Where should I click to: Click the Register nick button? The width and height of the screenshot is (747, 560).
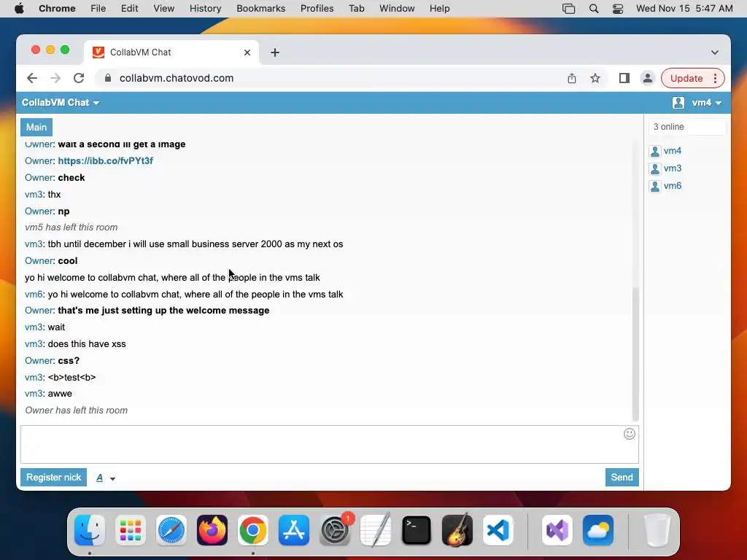tap(53, 477)
